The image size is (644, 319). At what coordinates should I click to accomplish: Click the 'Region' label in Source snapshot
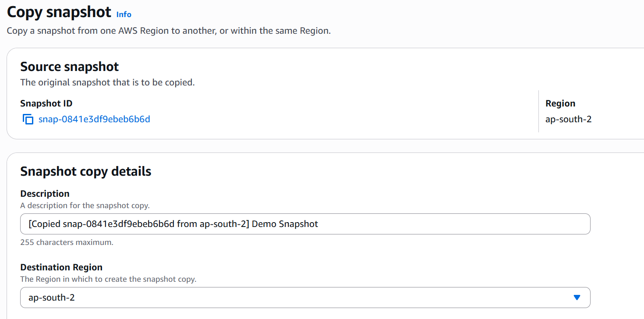tap(560, 103)
